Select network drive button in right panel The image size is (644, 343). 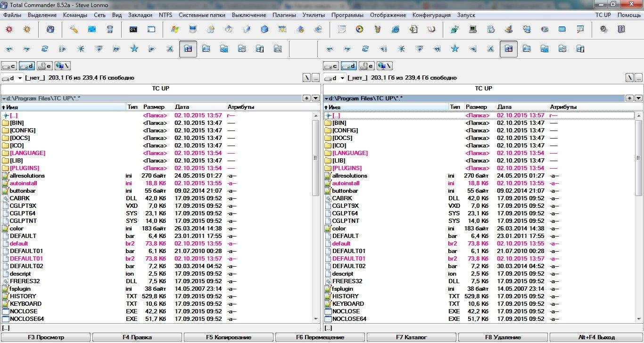point(385,66)
